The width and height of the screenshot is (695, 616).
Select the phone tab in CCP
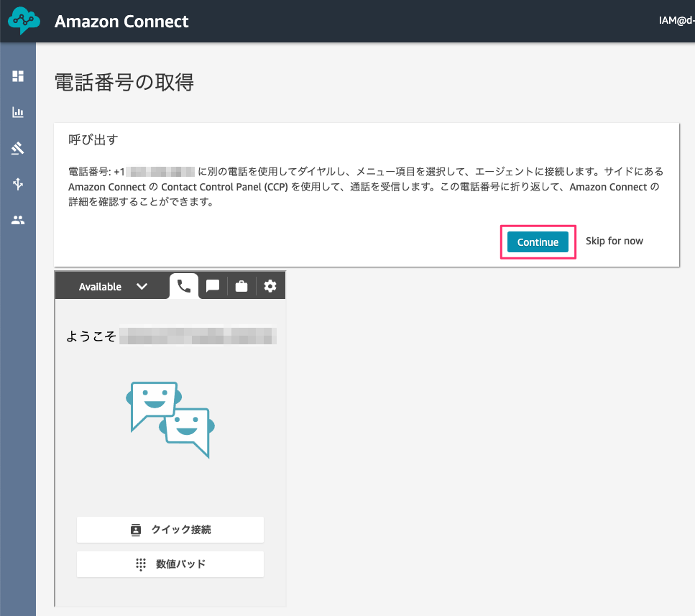click(x=184, y=286)
